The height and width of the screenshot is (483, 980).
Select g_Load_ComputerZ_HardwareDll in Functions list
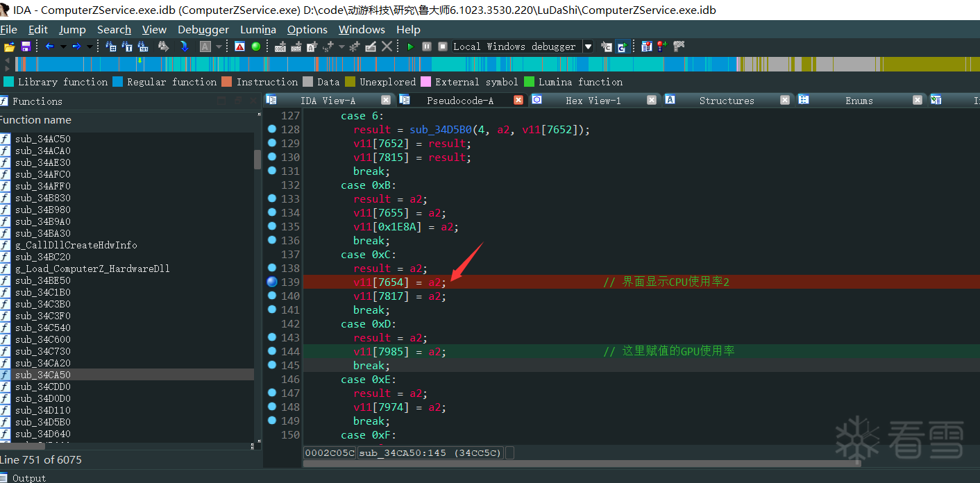pos(92,269)
